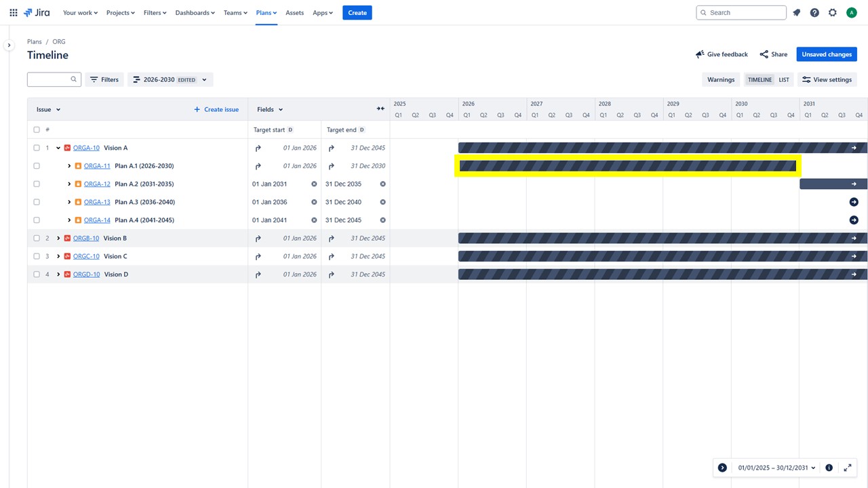Check the Vision D row checkbox
Viewport: 868px width, 488px height.
[x=37, y=274]
